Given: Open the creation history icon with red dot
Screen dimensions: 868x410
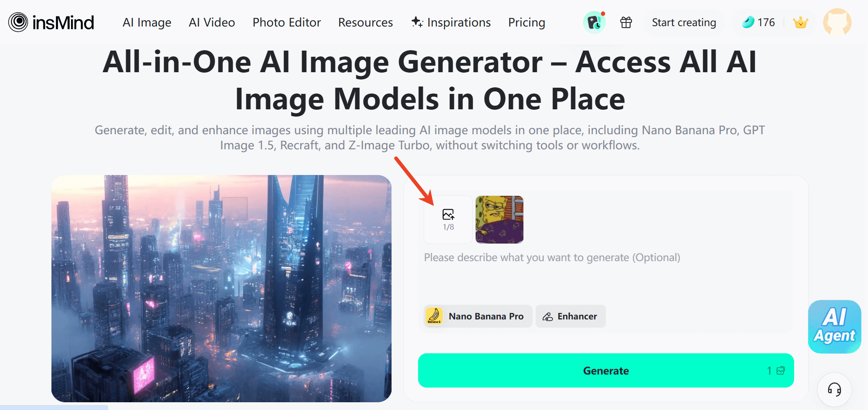Looking at the screenshot, I should (594, 22).
